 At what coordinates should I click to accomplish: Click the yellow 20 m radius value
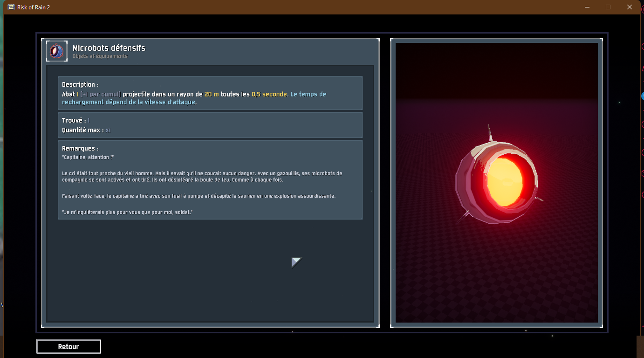point(211,94)
